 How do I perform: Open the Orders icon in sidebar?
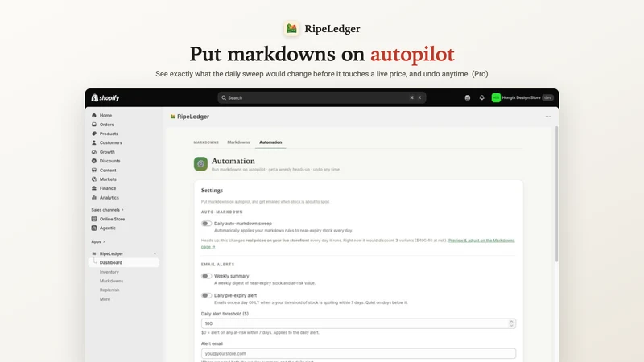[x=94, y=125]
